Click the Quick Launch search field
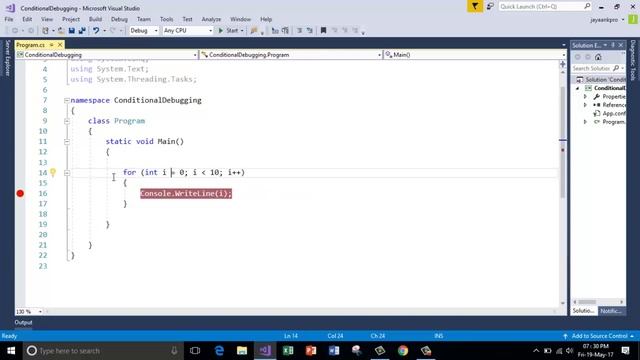Viewport: 640px width, 360px height. pos(545,6)
